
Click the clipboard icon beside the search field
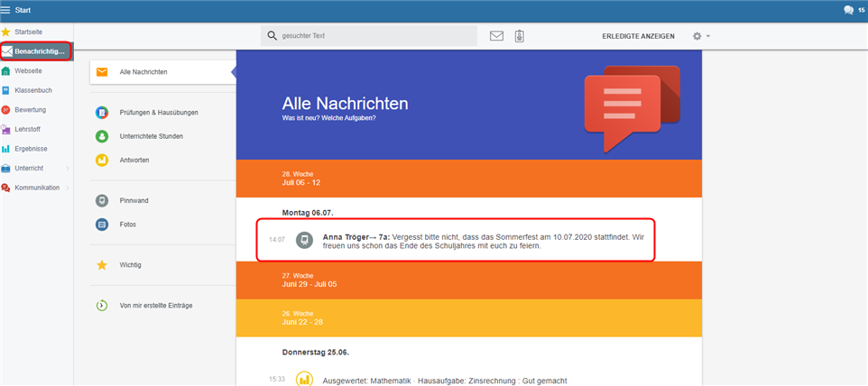[x=519, y=36]
